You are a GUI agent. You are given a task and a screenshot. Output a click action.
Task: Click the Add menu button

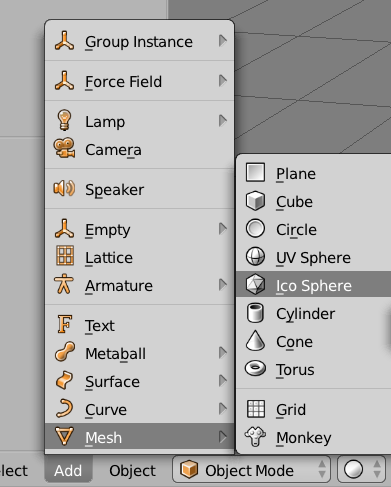coord(68,470)
